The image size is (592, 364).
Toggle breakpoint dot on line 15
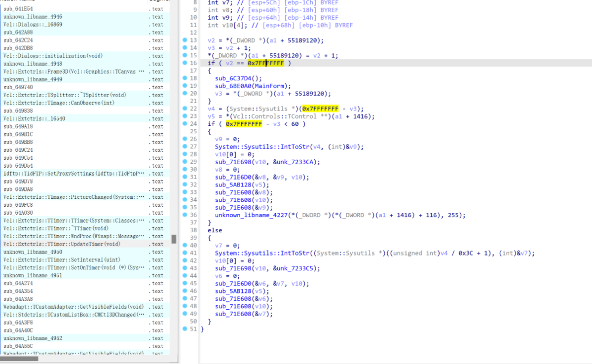click(x=185, y=56)
